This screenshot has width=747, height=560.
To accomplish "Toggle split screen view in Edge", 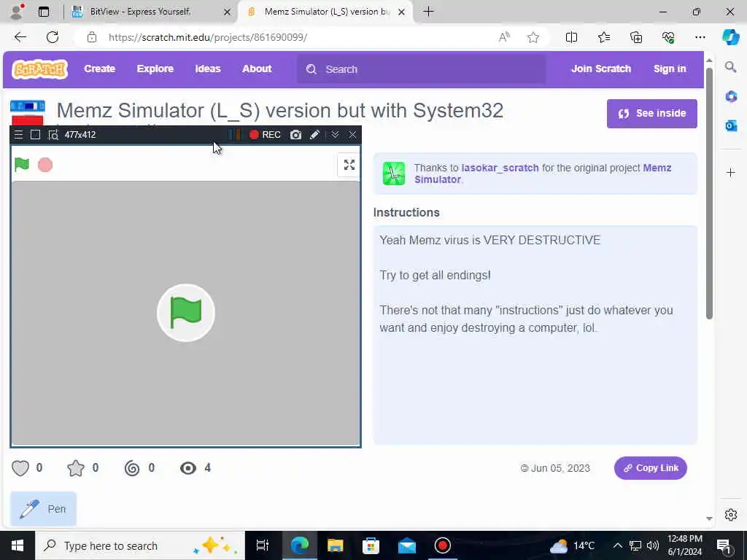I will (x=571, y=37).
